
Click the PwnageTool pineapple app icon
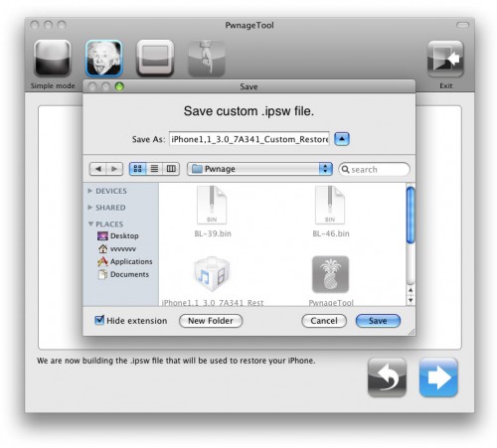pos(330,274)
